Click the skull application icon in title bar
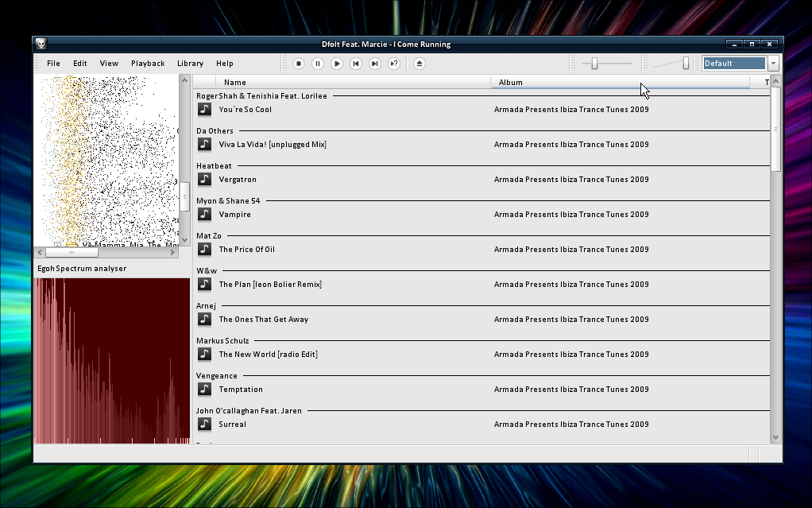 (41, 45)
